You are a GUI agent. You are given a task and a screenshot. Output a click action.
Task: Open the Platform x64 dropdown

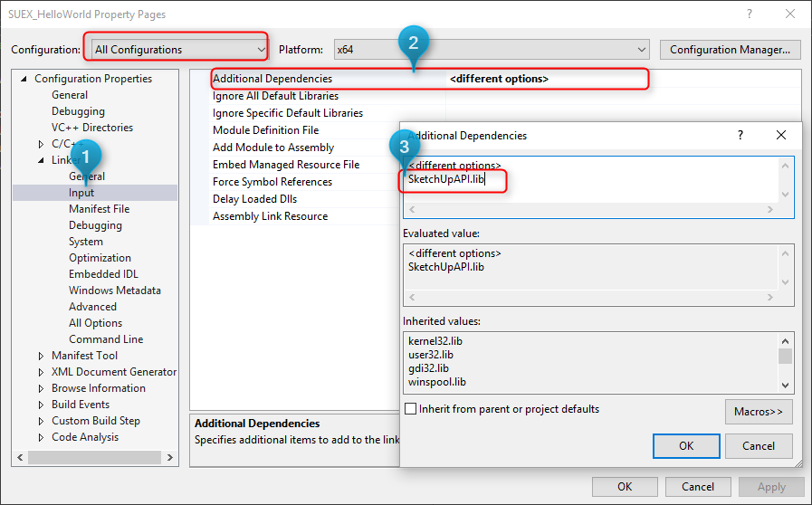click(x=492, y=50)
